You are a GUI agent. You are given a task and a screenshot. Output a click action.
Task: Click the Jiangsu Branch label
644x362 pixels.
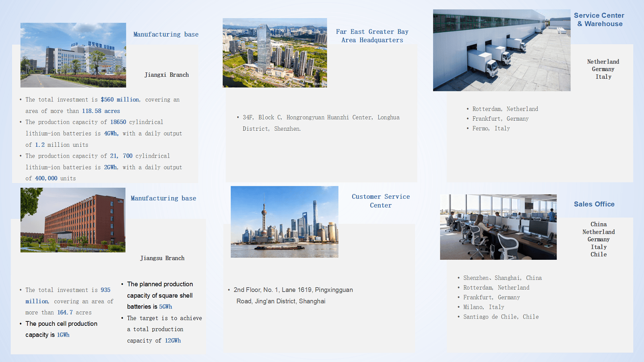pos(162,258)
